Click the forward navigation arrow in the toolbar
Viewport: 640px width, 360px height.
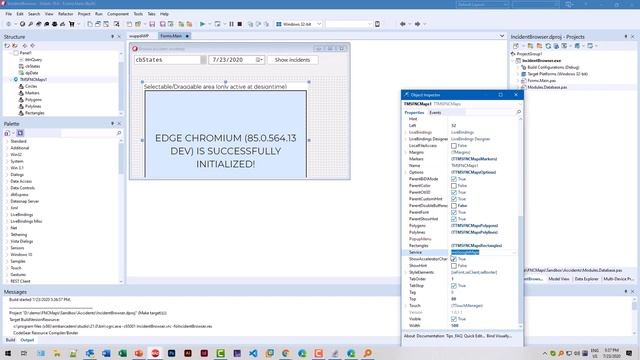[417, 24]
